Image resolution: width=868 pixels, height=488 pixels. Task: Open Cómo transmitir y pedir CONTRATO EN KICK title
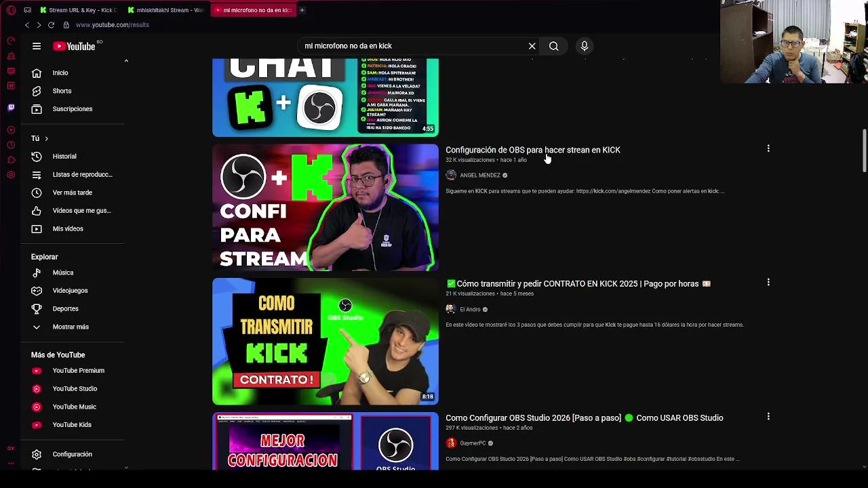tap(578, 284)
